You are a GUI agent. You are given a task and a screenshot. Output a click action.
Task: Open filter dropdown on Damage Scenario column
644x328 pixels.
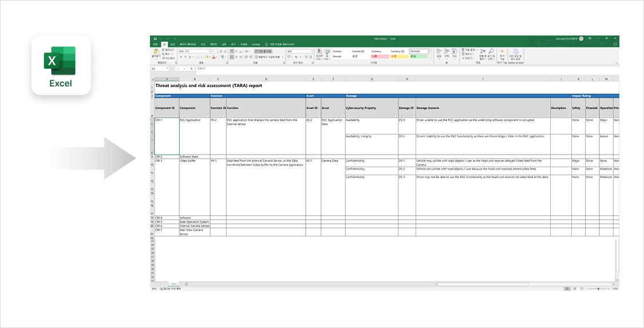tap(548, 116)
